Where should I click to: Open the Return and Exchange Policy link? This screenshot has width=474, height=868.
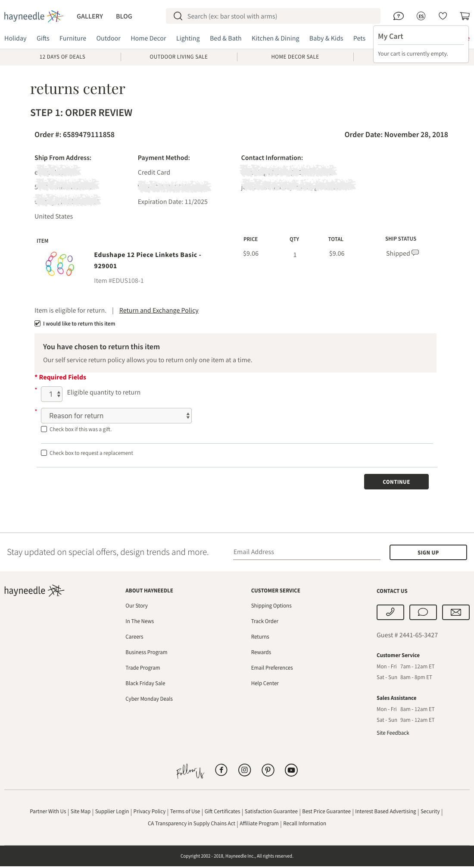[159, 310]
